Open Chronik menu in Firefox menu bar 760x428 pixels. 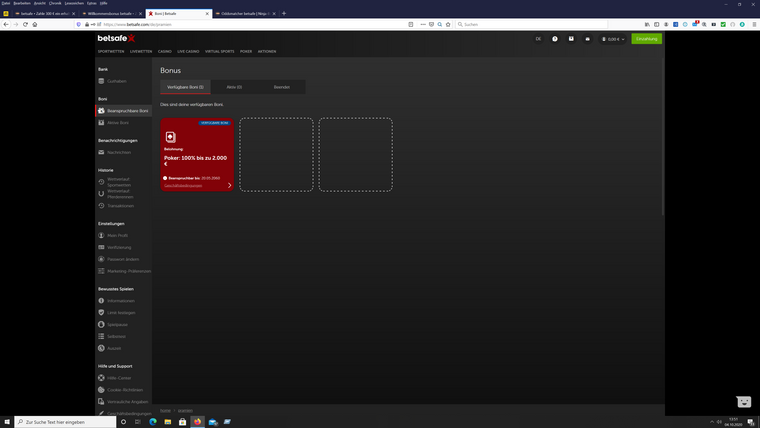click(x=55, y=3)
